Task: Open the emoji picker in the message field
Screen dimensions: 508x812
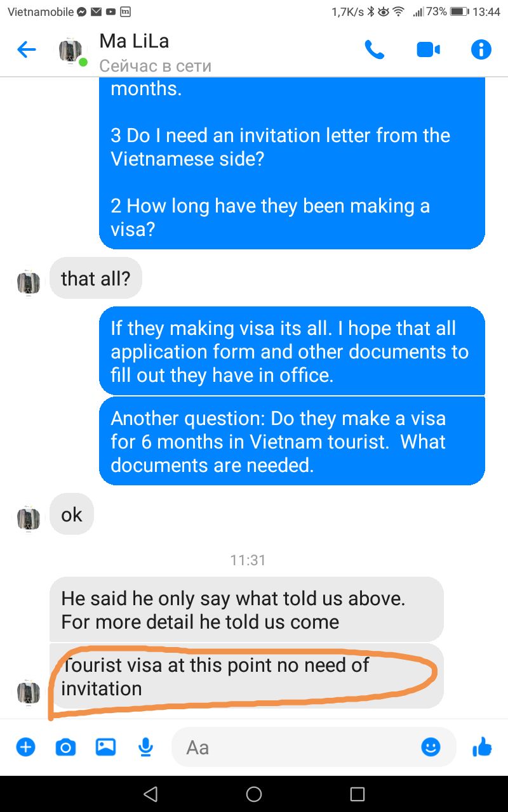Action: [431, 747]
